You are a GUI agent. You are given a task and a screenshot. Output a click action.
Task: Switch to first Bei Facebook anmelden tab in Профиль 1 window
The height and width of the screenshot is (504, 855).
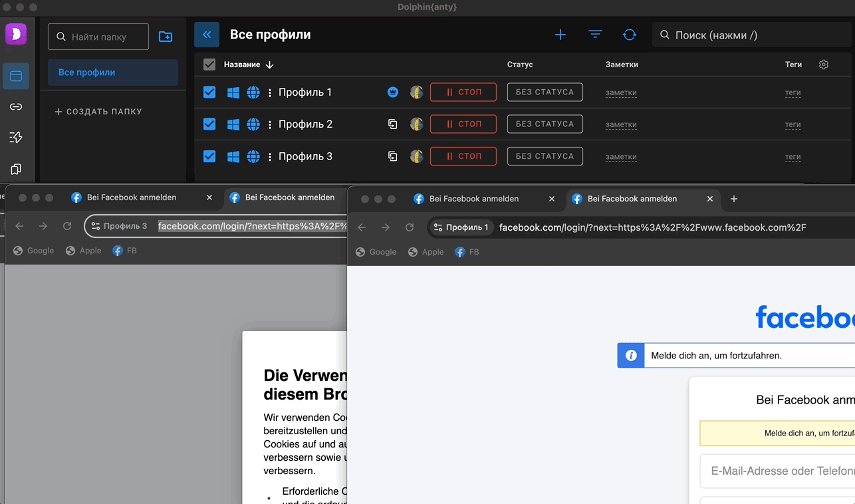pos(474,199)
